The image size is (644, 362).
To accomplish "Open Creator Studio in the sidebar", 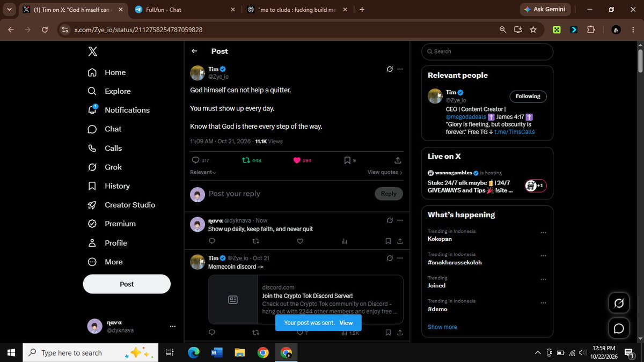I will pos(121,205).
